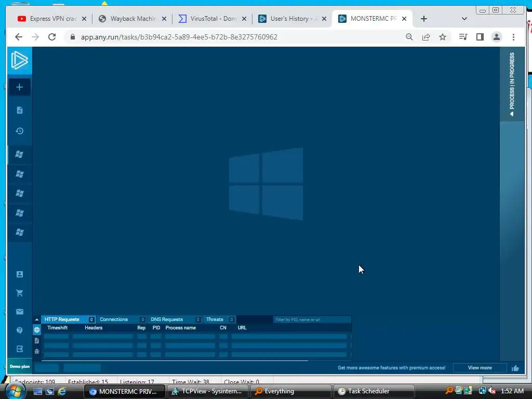This screenshot has height=399, width=532.
Task: Open the shopping cart pricing icon
Action: click(x=19, y=293)
